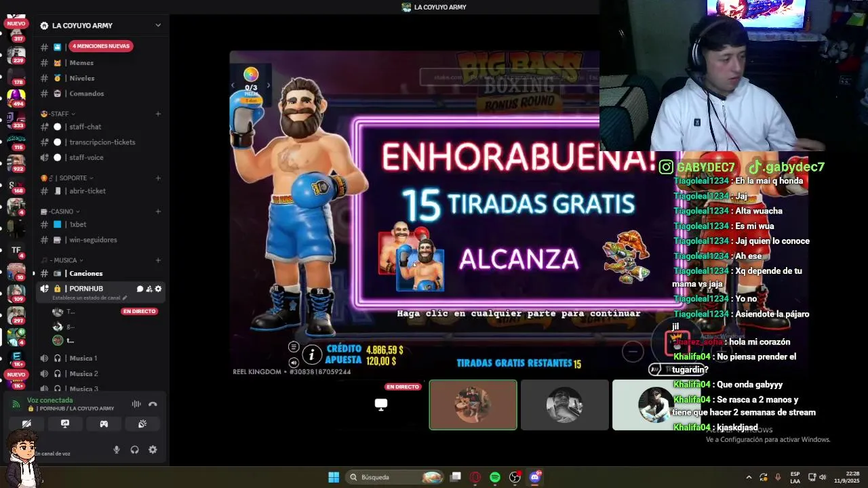Open the server with the 494 badge
Image resolution: width=868 pixels, height=488 pixels.
pyautogui.click(x=16, y=98)
